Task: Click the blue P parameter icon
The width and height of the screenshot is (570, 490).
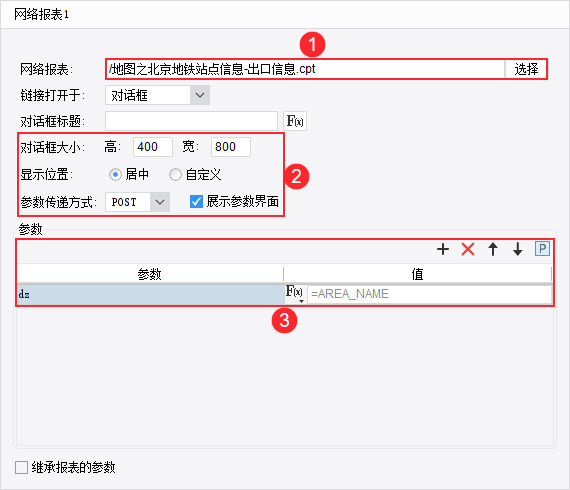Action: 542,249
